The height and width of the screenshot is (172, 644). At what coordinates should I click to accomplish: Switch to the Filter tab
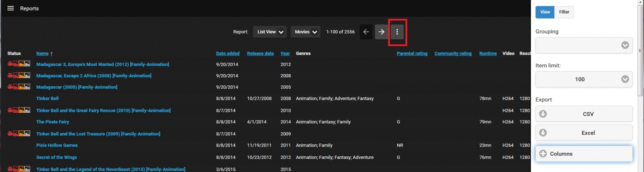[564, 12]
